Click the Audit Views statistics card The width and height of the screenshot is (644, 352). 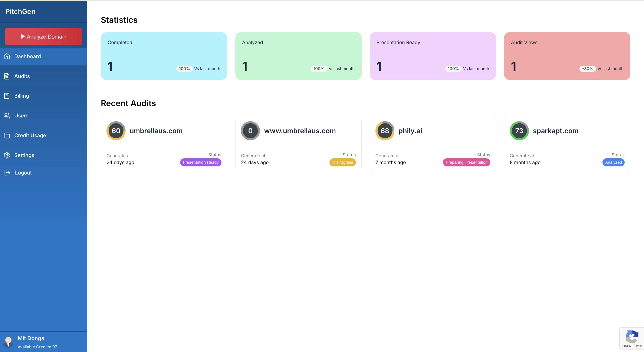pyautogui.click(x=567, y=56)
